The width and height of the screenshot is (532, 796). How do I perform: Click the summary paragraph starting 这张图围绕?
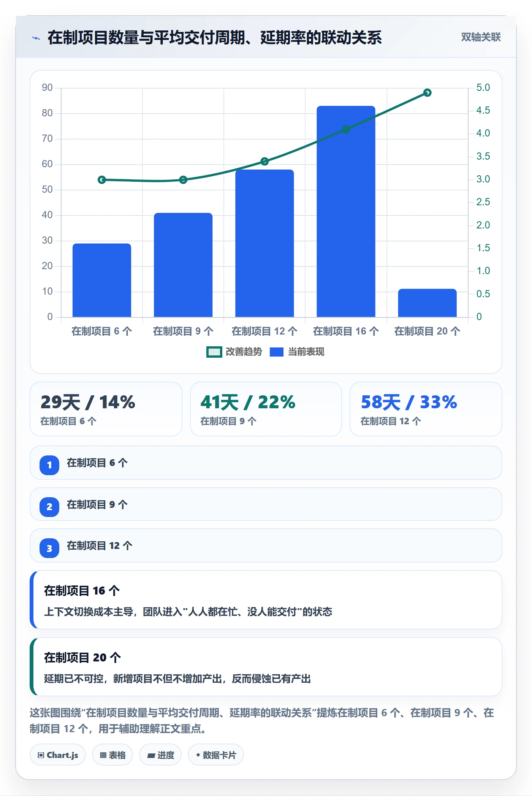point(262,721)
